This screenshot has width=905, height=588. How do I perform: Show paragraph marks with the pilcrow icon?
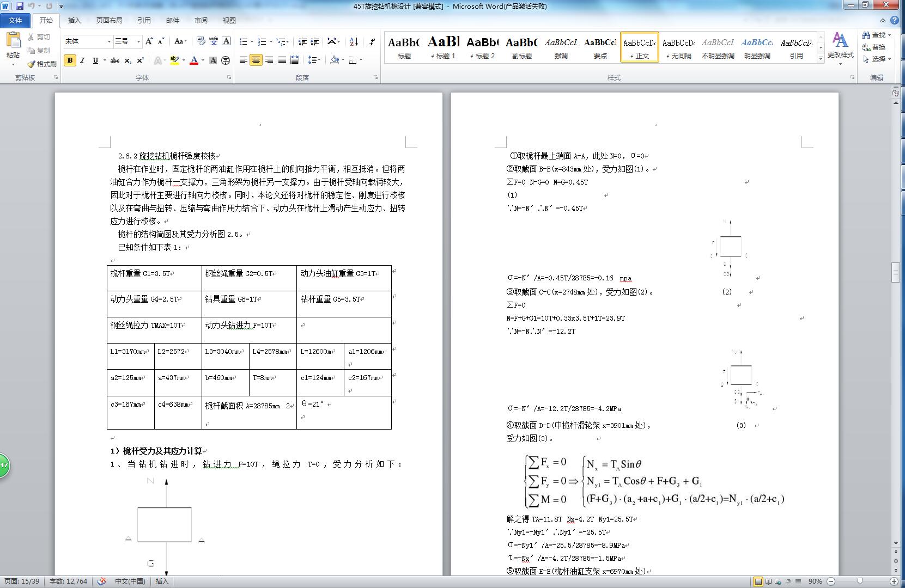coord(372,41)
